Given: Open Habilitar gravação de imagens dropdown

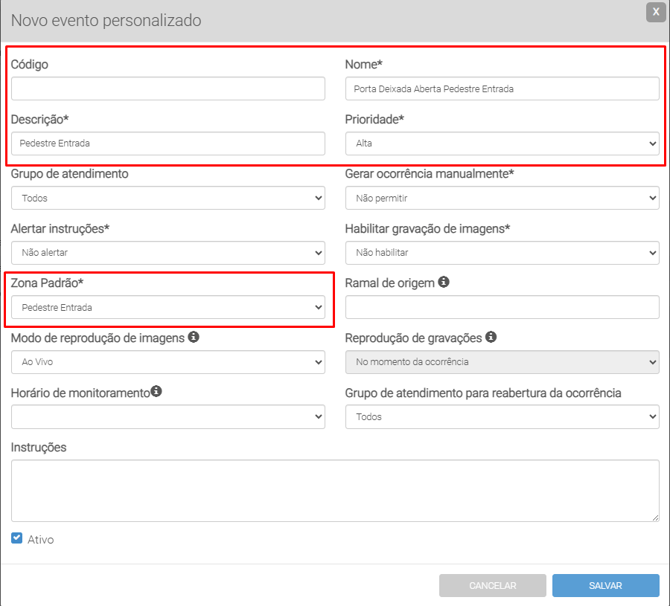Looking at the screenshot, I should pyautogui.click(x=502, y=253).
